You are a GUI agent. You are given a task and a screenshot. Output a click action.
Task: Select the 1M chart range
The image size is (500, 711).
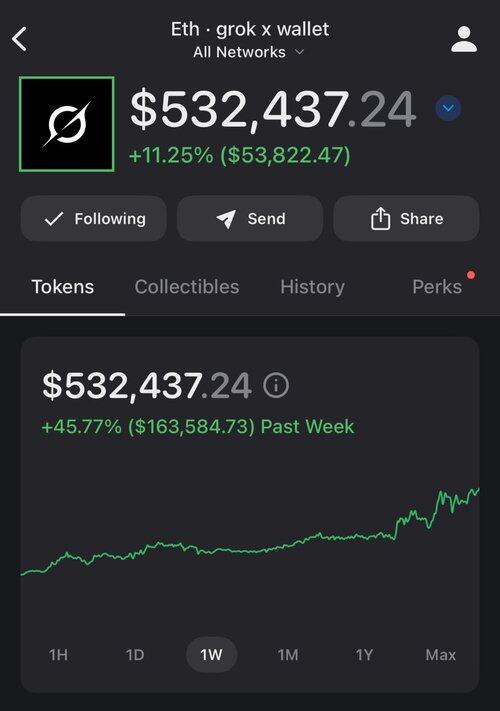pos(288,655)
